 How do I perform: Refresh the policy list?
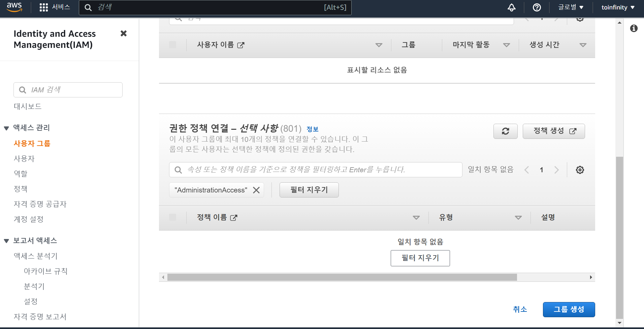point(506,131)
